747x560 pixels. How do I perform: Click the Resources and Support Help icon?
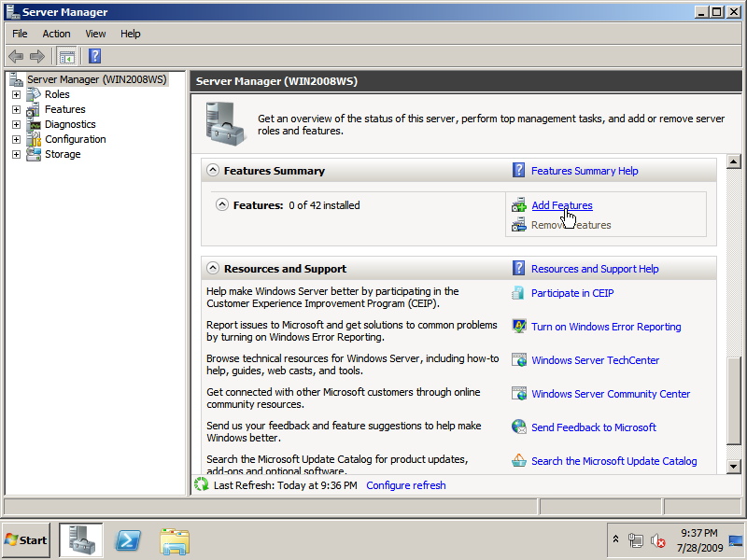(x=518, y=268)
